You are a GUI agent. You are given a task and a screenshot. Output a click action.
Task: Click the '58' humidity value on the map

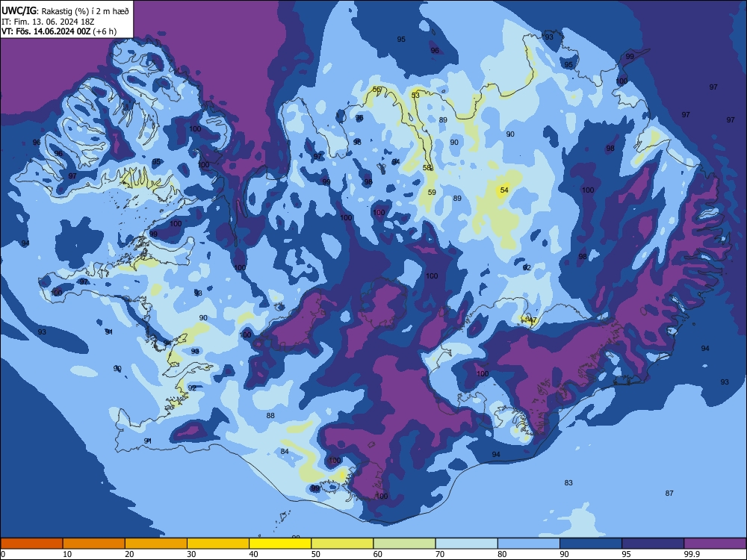427,167
